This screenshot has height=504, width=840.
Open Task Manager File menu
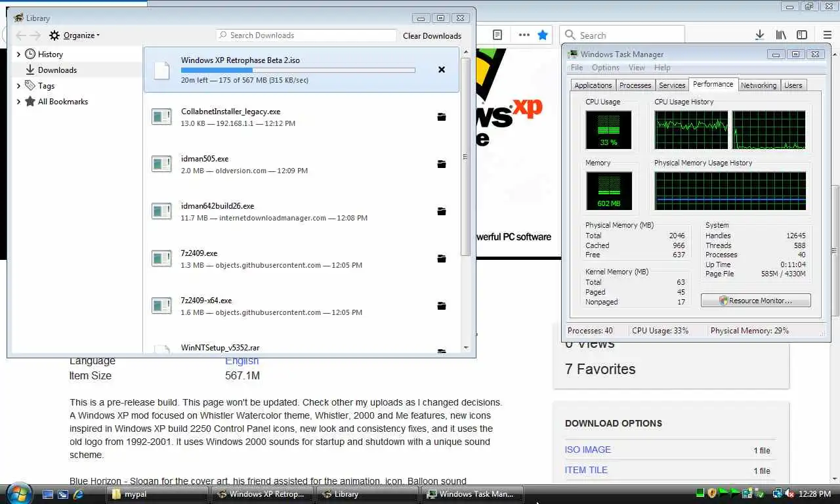point(577,68)
